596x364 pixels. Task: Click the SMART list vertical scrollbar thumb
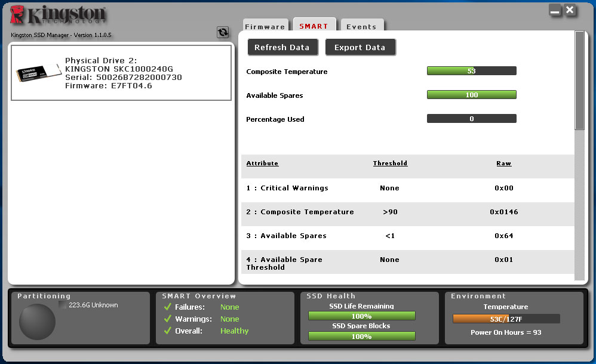(x=579, y=81)
